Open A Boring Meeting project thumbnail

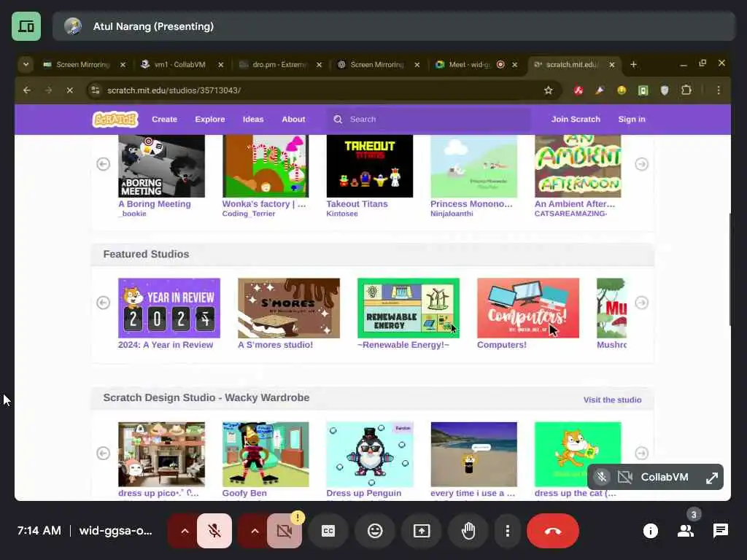pos(161,166)
